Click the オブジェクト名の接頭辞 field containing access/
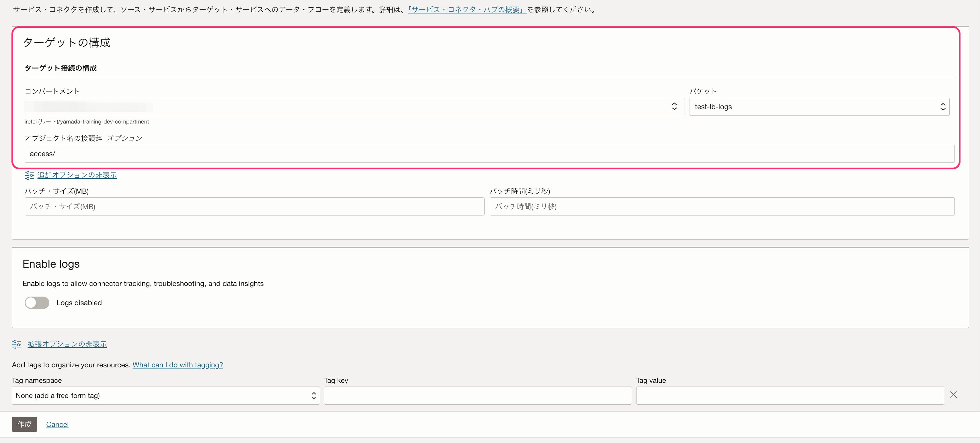The image size is (980, 443). 489,154
